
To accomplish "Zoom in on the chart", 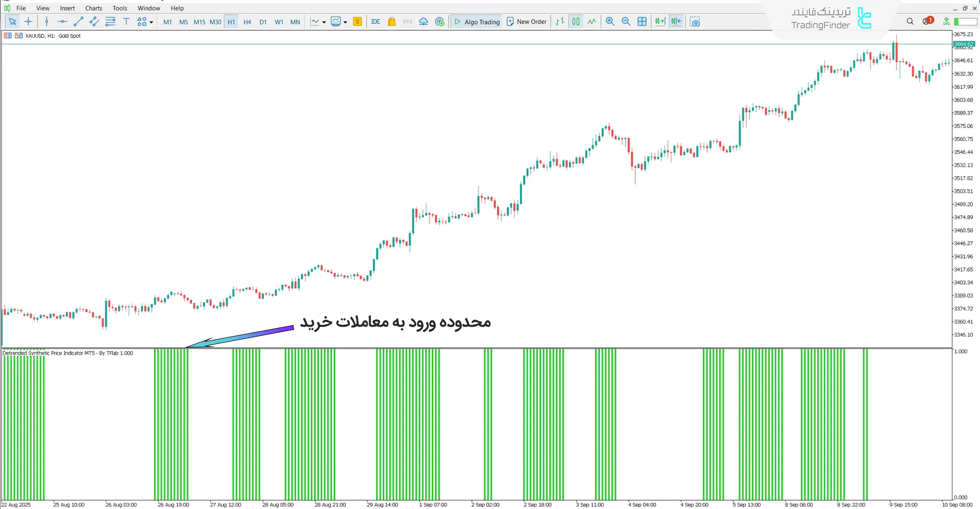I will point(610,21).
